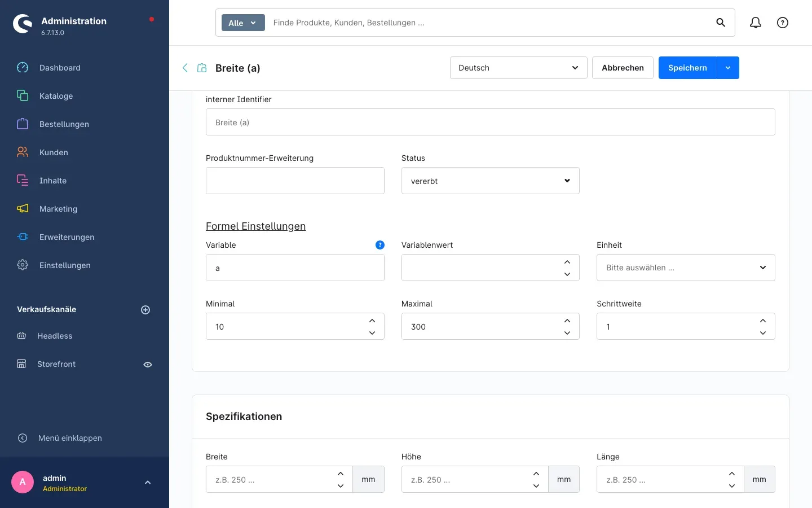Open the Deutsch language dropdown
This screenshot has height=508, width=812.
[519, 68]
